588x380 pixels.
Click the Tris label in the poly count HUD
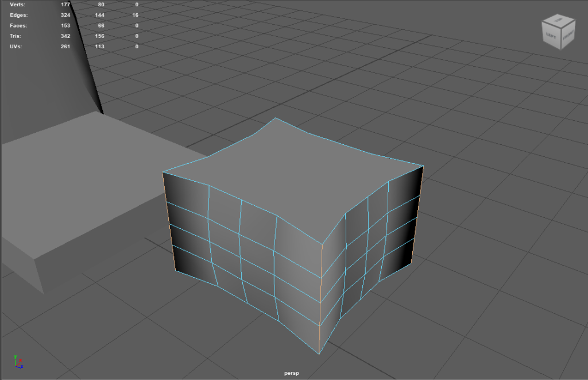pyautogui.click(x=16, y=36)
